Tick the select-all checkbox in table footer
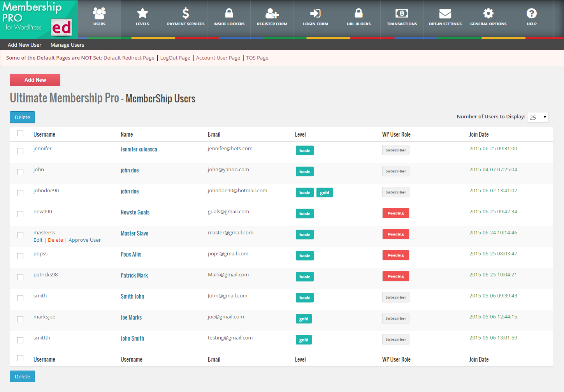564x392 pixels. [x=20, y=359]
